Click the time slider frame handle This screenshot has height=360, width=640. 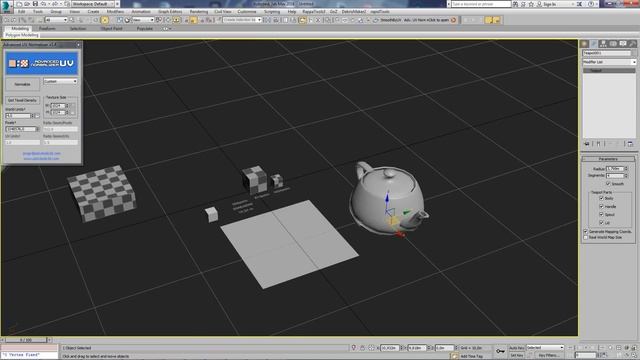[26, 340]
